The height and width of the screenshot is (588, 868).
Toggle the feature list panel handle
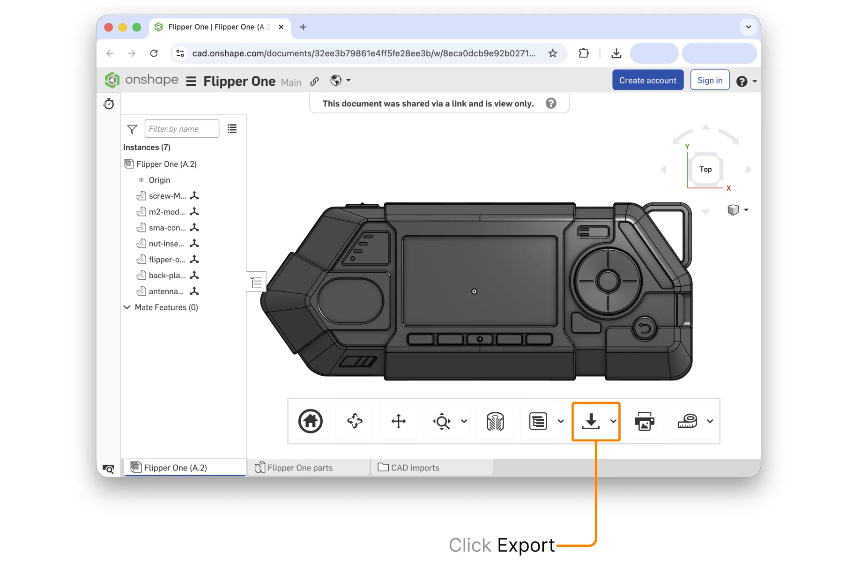point(256,282)
